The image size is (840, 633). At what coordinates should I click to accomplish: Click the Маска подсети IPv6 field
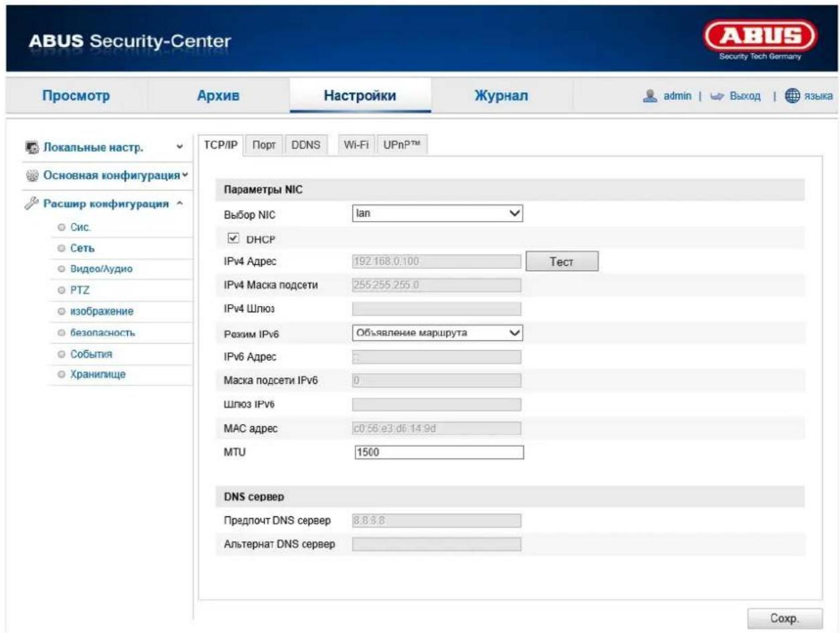[x=437, y=380]
